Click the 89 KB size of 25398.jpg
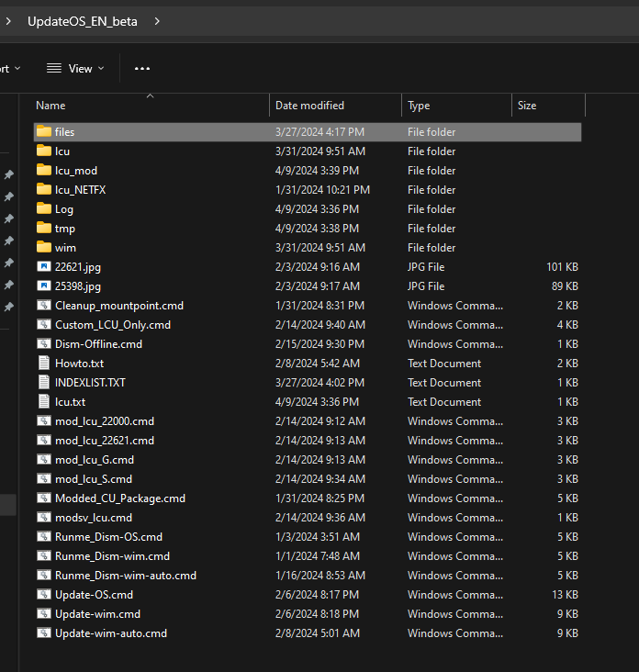The image size is (639, 672). click(565, 286)
